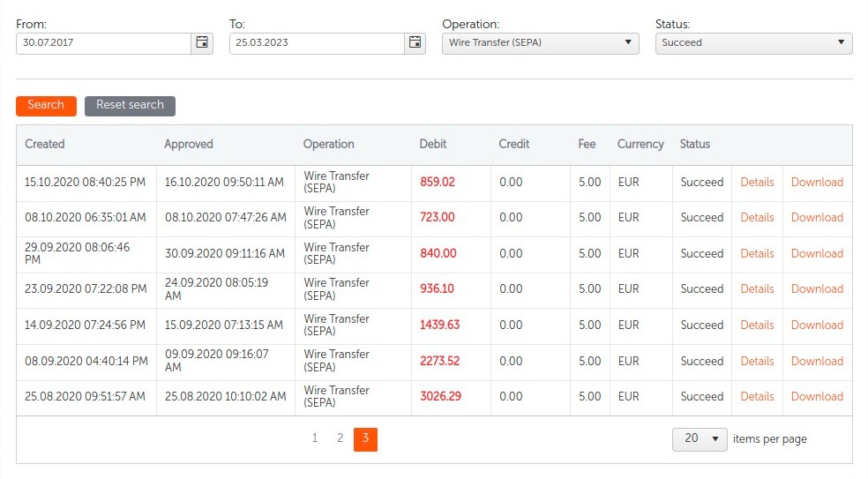The image size is (868, 479).
Task: Open Details for the 840.00 transfer
Action: [757, 254]
